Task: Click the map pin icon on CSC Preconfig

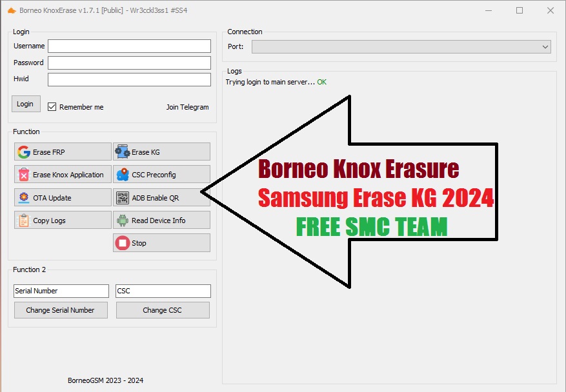Action: 123,175
